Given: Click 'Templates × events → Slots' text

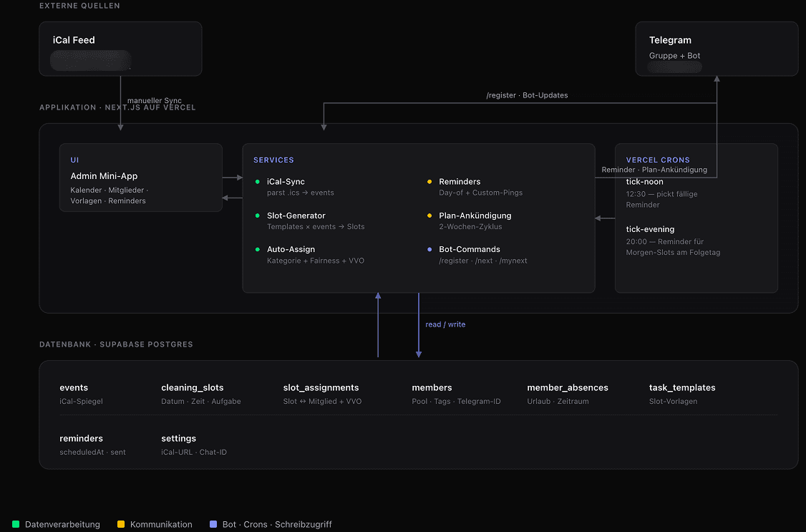Looking at the screenshot, I should click(316, 227).
